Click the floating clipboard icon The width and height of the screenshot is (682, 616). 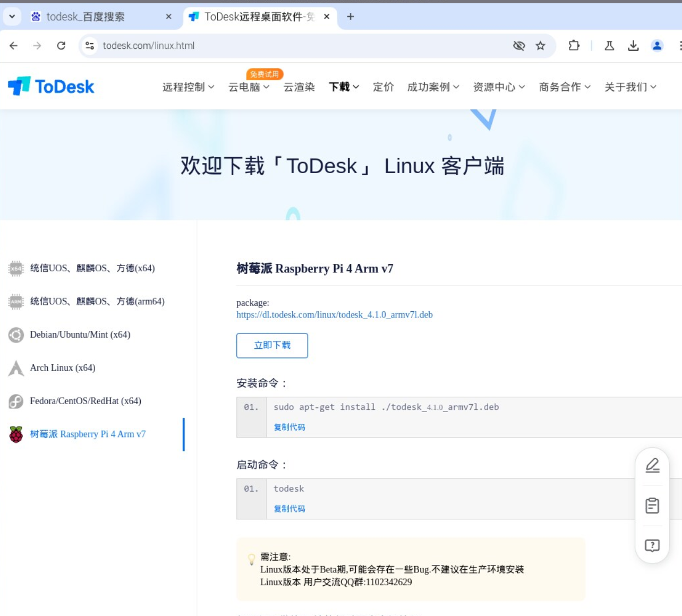pos(652,505)
